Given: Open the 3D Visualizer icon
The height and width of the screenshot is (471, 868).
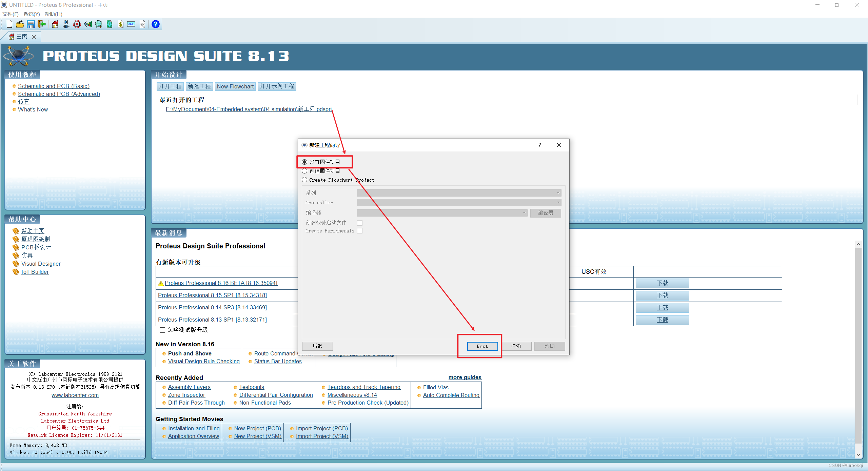Looking at the screenshot, I should click(x=88, y=24).
